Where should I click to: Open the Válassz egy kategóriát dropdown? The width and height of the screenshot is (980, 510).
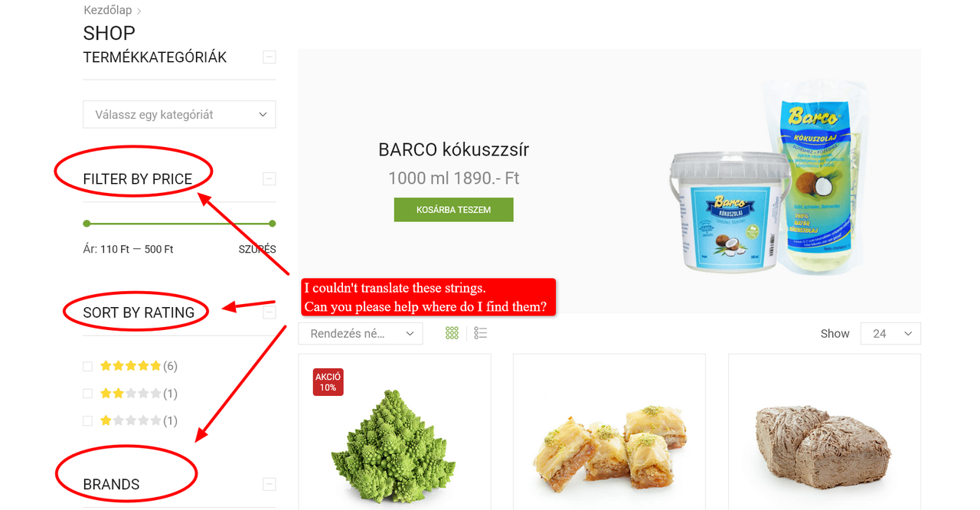click(x=179, y=115)
